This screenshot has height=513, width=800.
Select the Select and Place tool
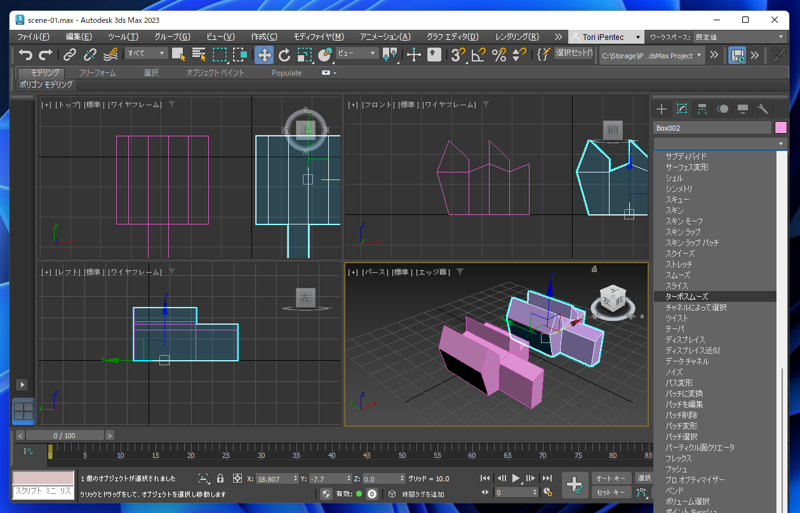click(x=324, y=55)
